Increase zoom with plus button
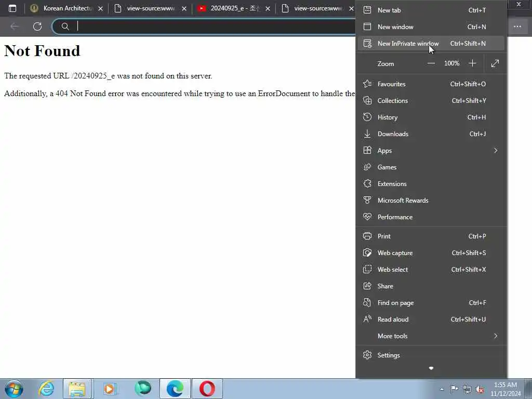Image resolution: width=532 pixels, height=399 pixels. coord(472,63)
